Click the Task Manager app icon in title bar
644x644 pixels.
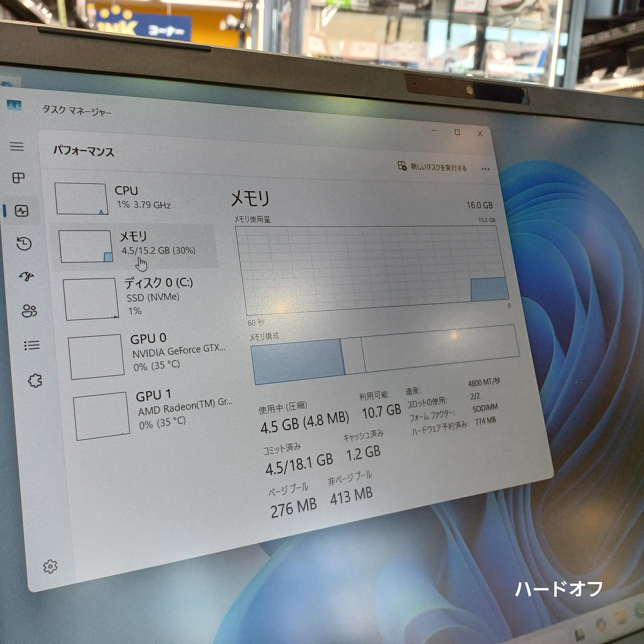pyautogui.click(x=14, y=106)
